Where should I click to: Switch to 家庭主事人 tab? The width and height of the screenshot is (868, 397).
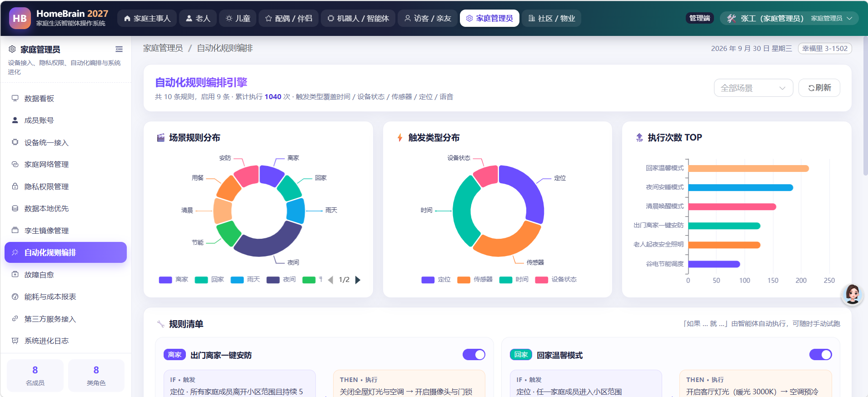pos(147,18)
